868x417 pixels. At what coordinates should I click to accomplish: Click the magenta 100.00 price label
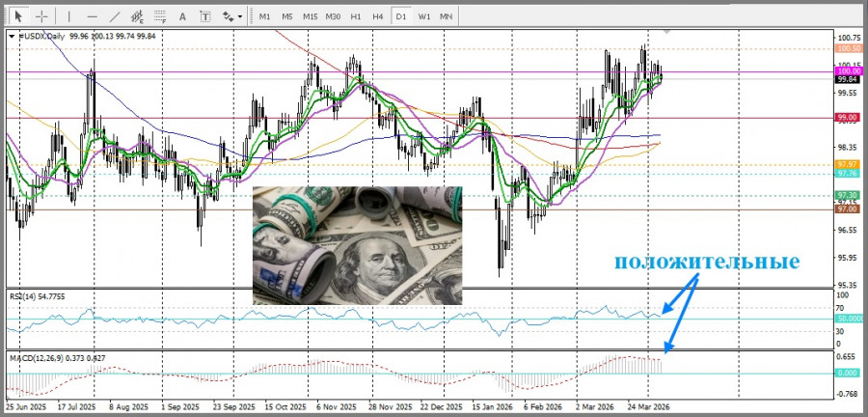(849, 71)
